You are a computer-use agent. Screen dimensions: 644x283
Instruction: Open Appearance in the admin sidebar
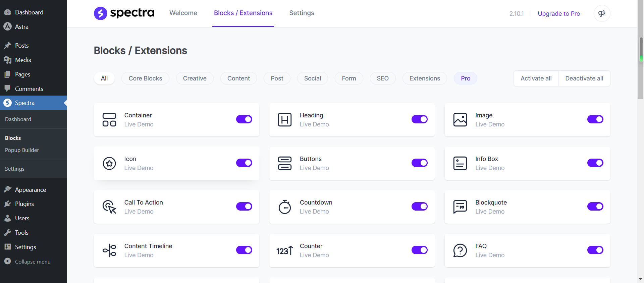pyautogui.click(x=30, y=190)
